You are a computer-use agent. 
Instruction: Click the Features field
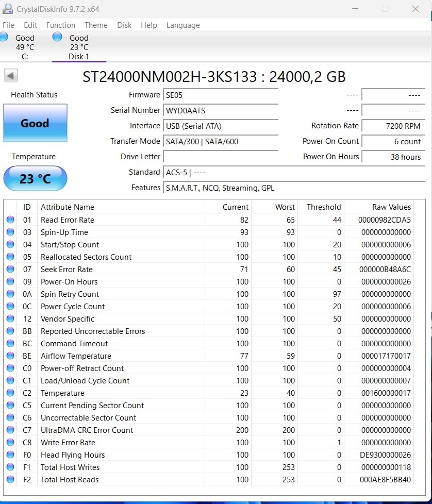click(294, 188)
